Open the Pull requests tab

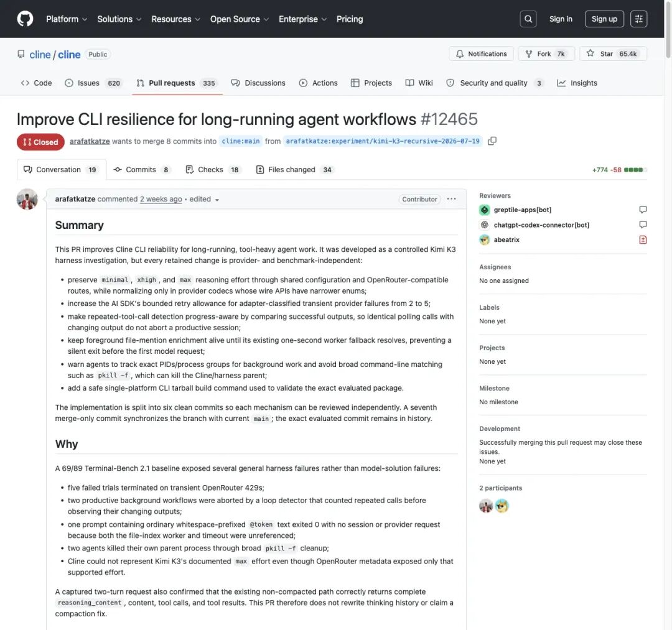click(177, 83)
